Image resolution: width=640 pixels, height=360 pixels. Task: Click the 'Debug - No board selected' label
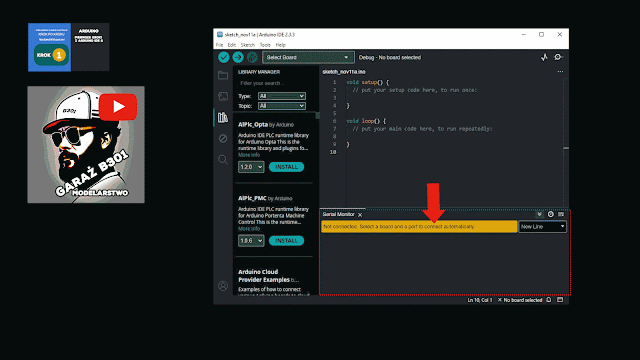coord(390,58)
